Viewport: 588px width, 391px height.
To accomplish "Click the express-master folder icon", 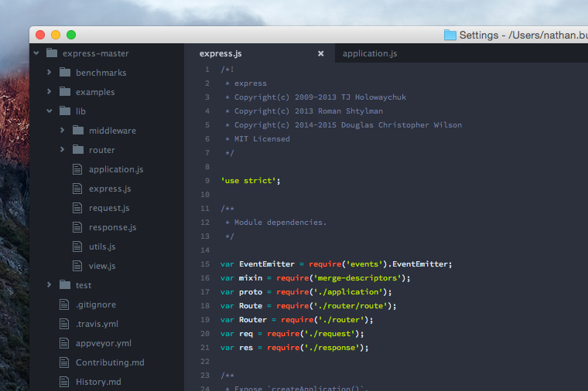I will pyautogui.click(x=52, y=53).
